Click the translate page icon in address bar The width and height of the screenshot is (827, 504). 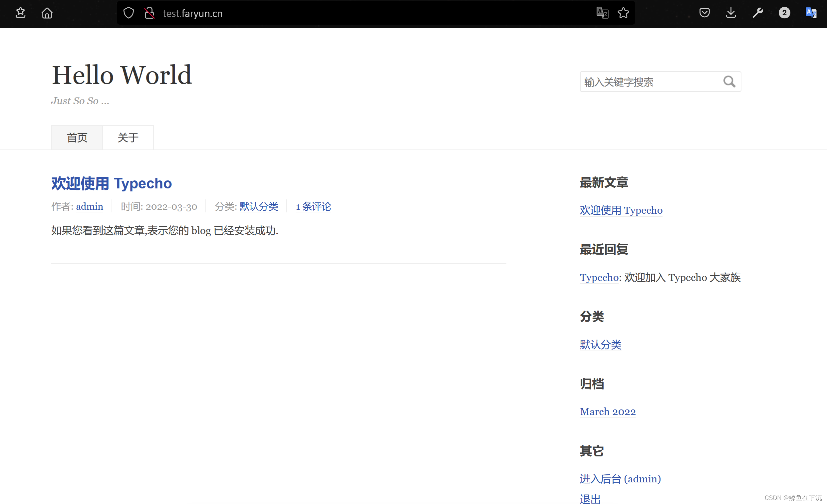click(602, 13)
